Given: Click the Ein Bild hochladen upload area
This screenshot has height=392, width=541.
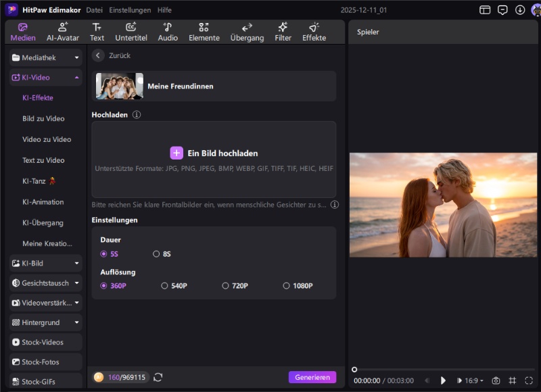Looking at the screenshot, I should (x=214, y=153).
